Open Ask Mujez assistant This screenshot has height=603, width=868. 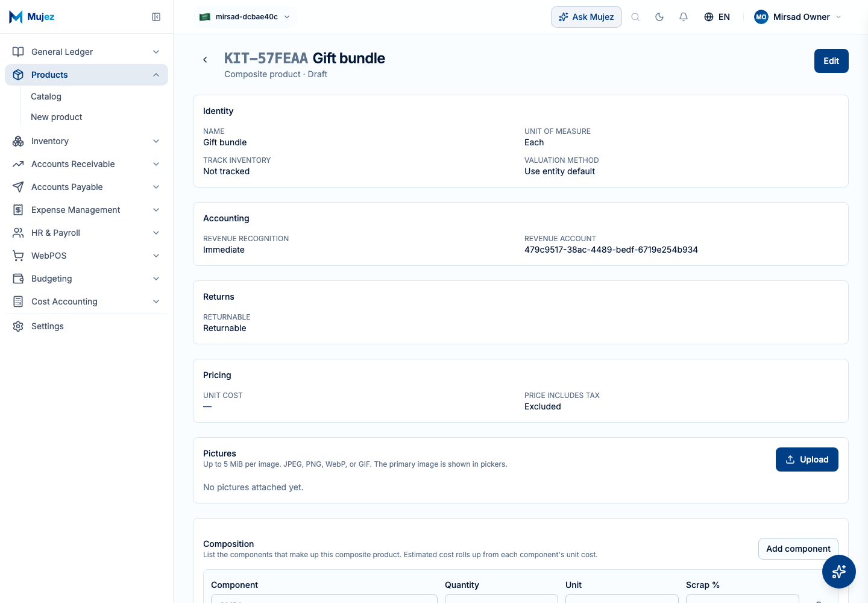click(587, 17)
